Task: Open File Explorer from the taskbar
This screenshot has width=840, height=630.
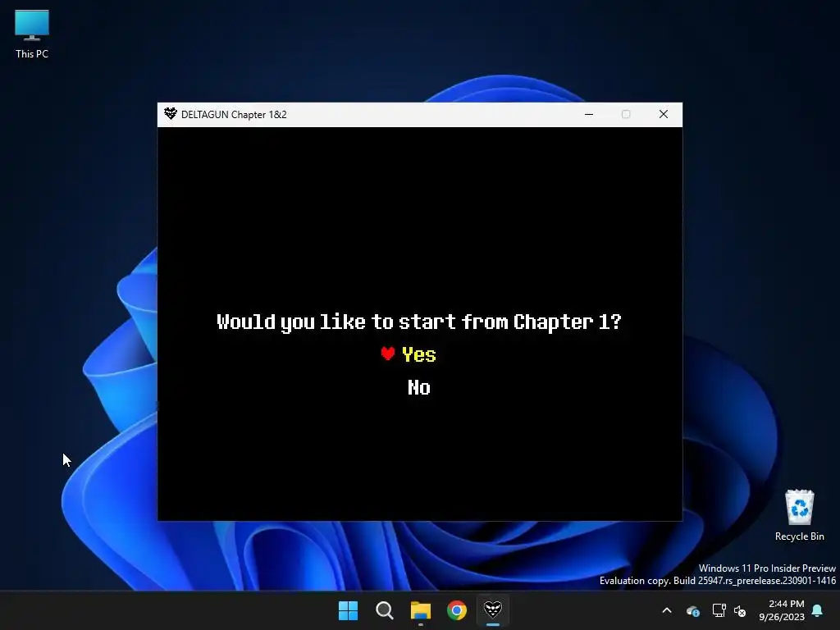Action: [421, 610]
